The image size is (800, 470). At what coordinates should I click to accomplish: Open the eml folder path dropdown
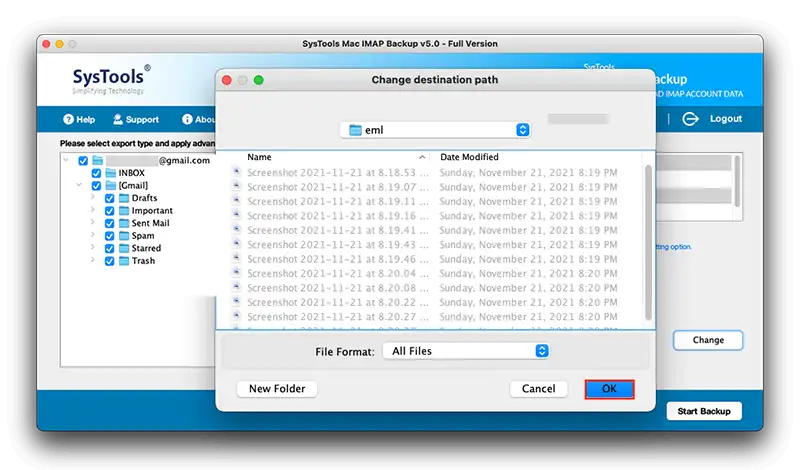(435, 130)
